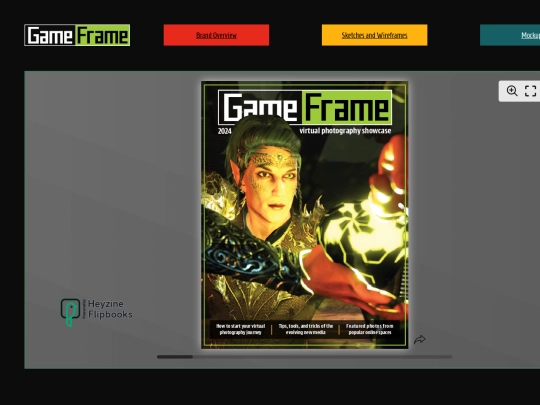Open the teal Mockups navigation link
Screen dimensions: 540x405
[x=510, y=35]
